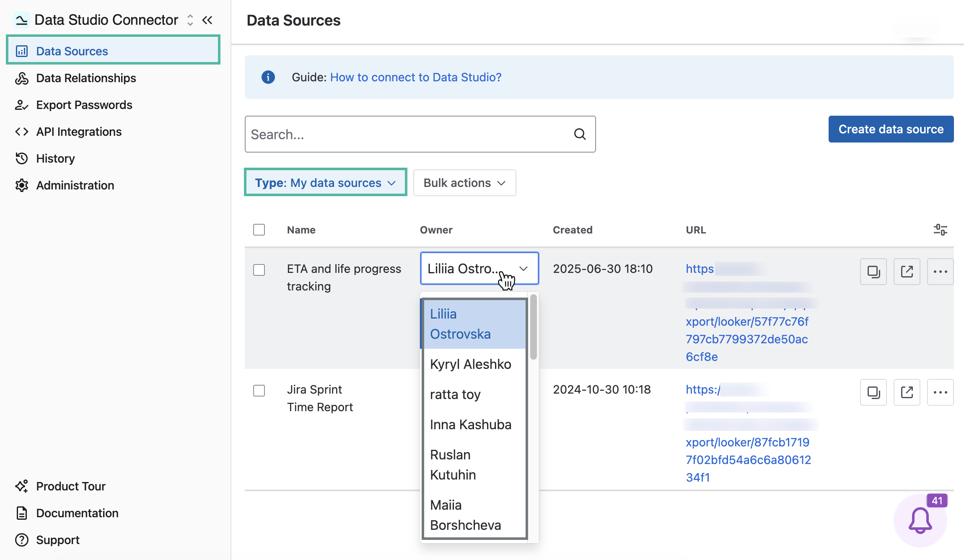Open the Jira Sprint Time Report URL link
Screen dimensions: 964x560
click(x=749, y=433)
